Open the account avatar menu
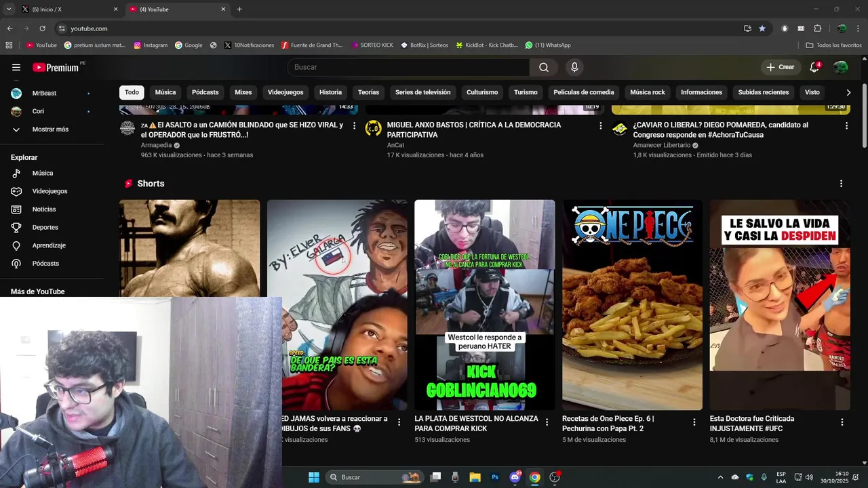868x488 pixels. (x=841, y=67)
